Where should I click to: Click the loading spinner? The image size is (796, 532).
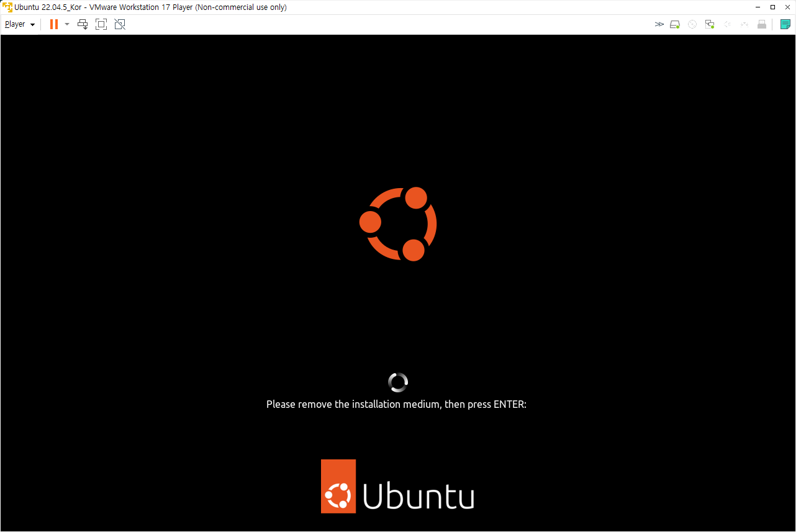tap(398, 382)
